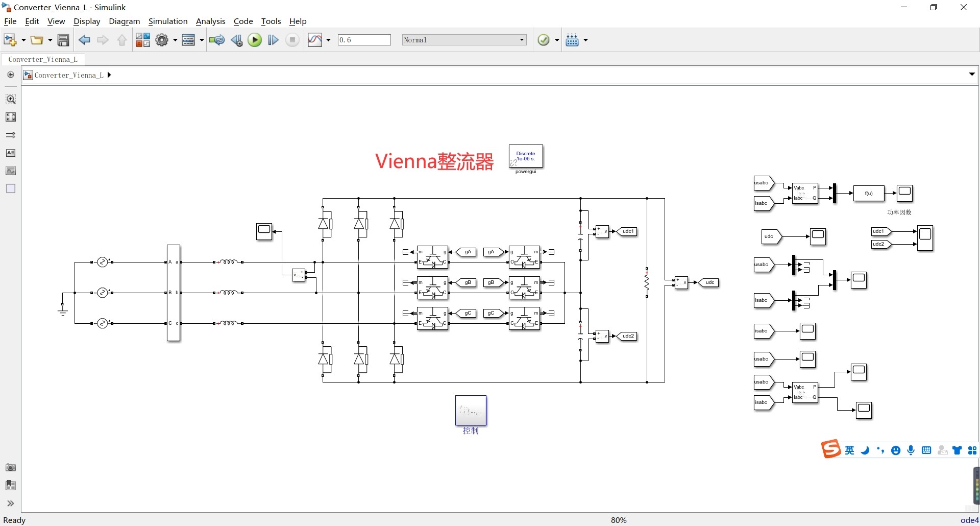Open the Code menu
Viewport: 980px width, 526px height.
point(243,21)
